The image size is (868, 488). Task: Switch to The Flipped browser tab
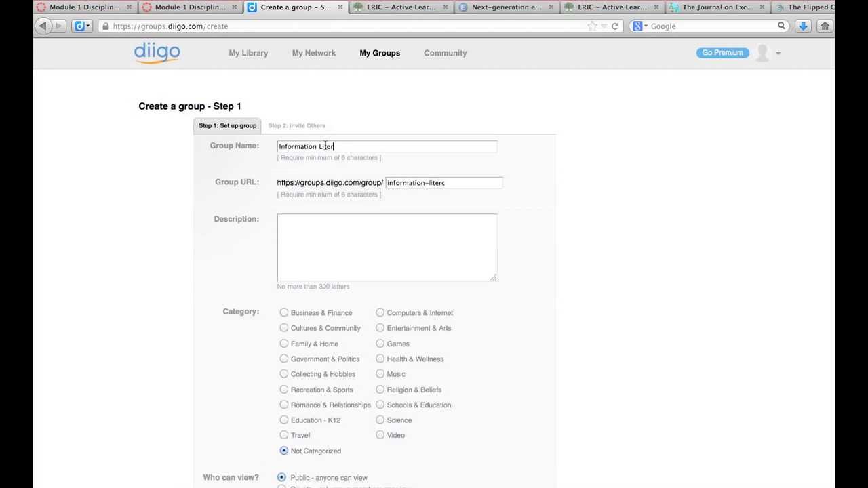[804, 7]
